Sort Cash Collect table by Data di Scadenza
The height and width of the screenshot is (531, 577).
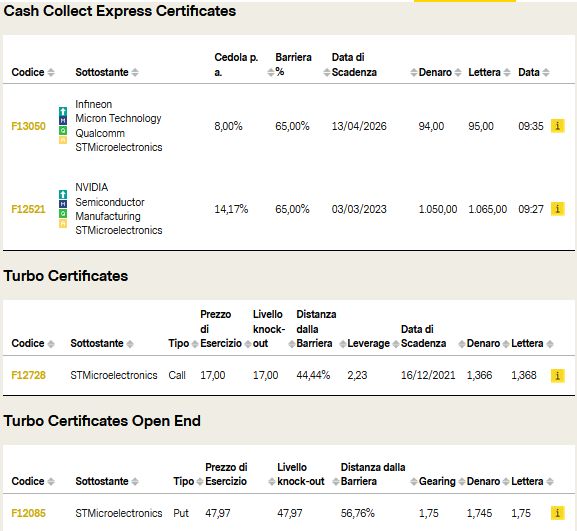pyautogui.click(x=414, y=72)
